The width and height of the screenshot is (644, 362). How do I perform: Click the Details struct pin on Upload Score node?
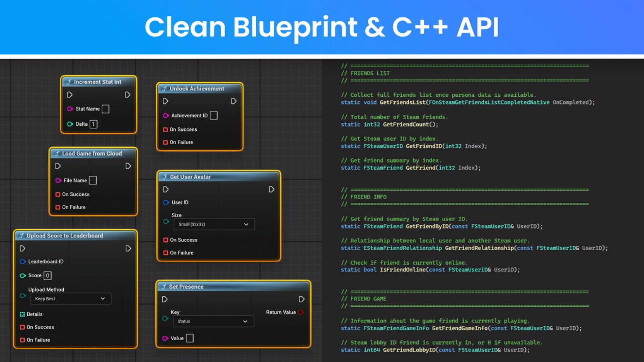(x=22, y=314)
